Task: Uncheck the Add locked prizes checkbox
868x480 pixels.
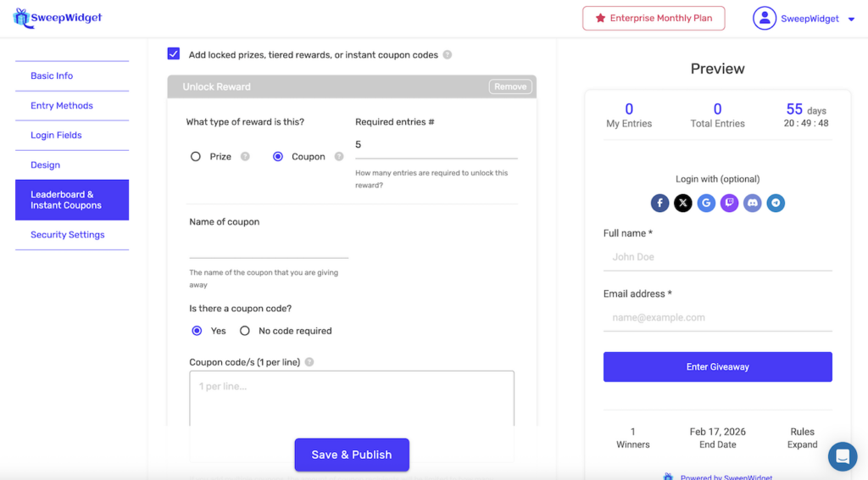Action: point(174,54)
